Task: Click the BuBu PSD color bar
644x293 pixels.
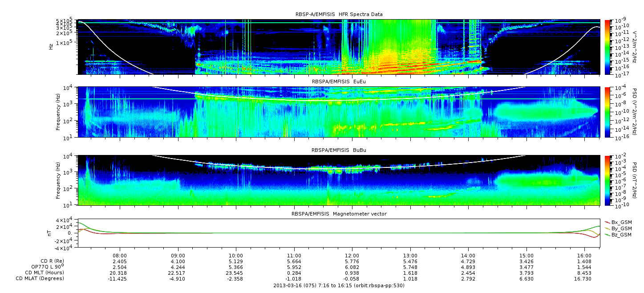Action: point(608,180)
